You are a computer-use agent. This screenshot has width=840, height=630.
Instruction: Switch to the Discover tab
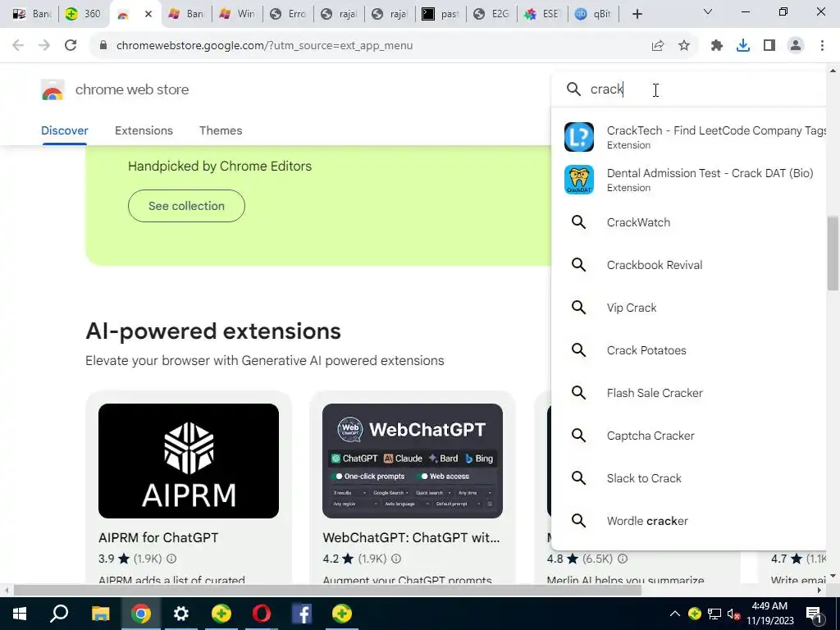pos(65,130)
